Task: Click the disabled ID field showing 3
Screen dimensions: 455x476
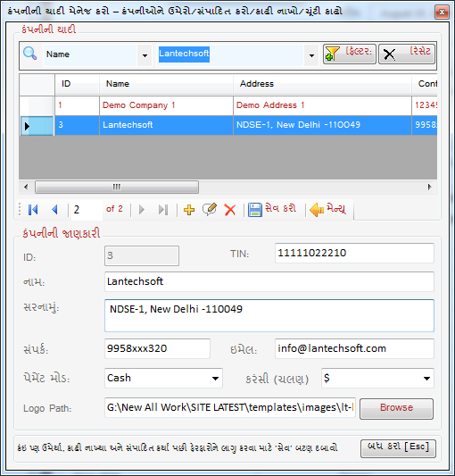Action: coord(142,256)
